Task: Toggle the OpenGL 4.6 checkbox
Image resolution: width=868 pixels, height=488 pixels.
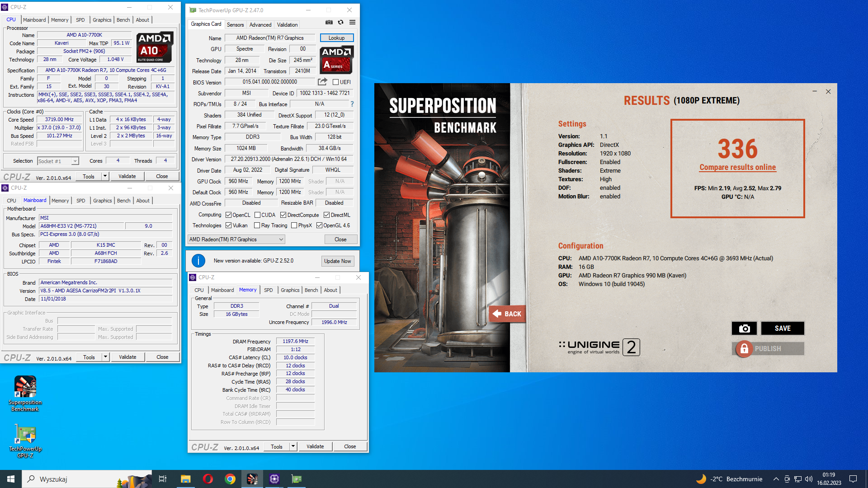Action: [x=319, y=225]
